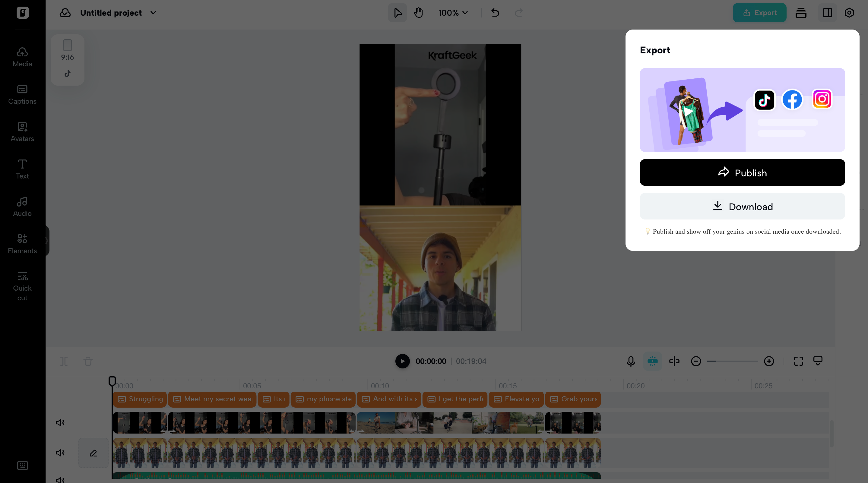
Task: Select the 'Meet my secret' caption clip
Action: click(212, 399)
